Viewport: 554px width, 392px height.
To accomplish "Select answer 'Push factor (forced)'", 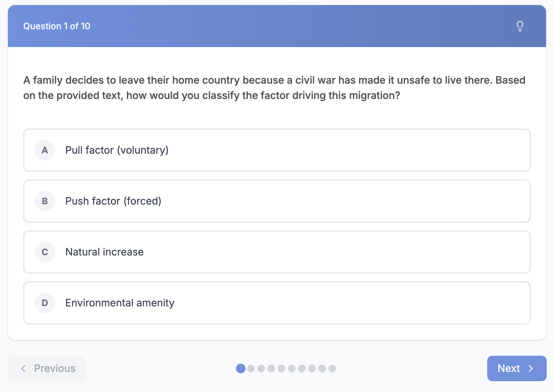I will tap(277, 201).
